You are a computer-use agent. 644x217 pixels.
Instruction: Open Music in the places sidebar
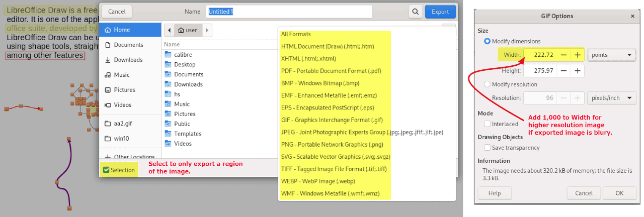pos(130,75)
